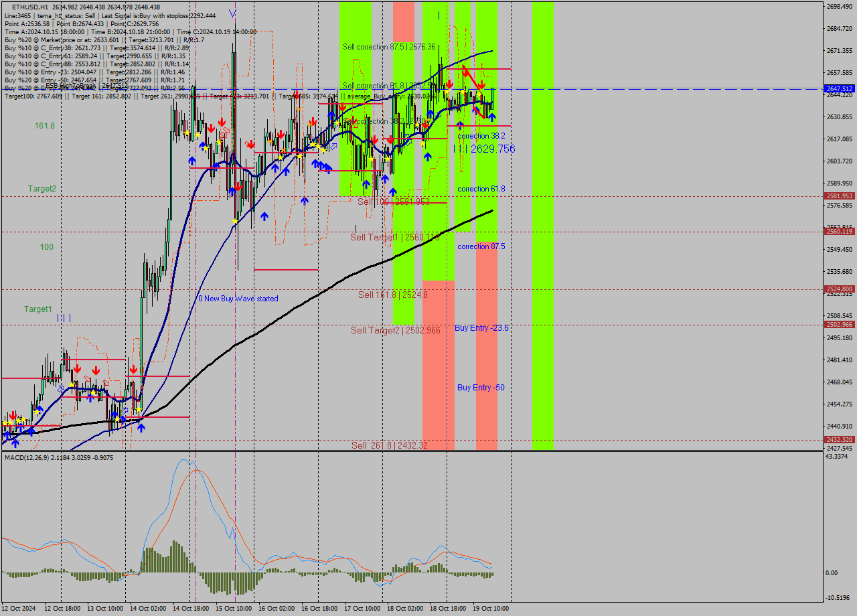Image resolution: width=857 pixels, height=616 pixels.
Task: Select the rightmost green vertical zone rectangle
Action: click(543, 226)
